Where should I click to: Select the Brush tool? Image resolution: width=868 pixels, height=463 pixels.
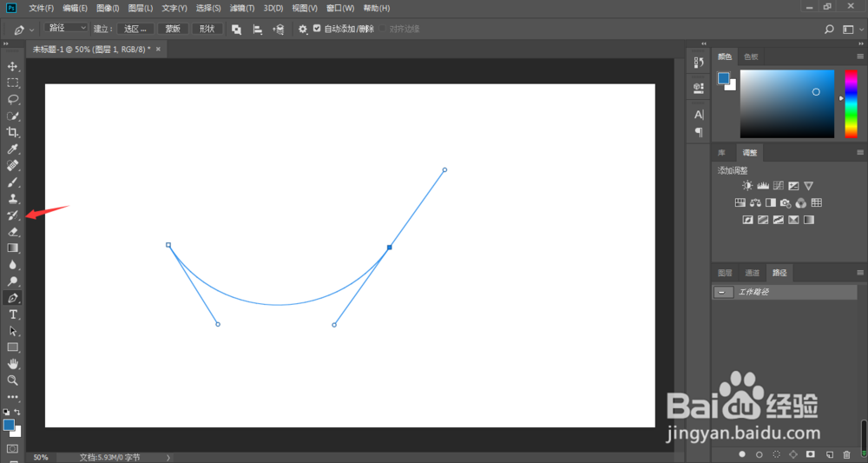coord(13,182)
